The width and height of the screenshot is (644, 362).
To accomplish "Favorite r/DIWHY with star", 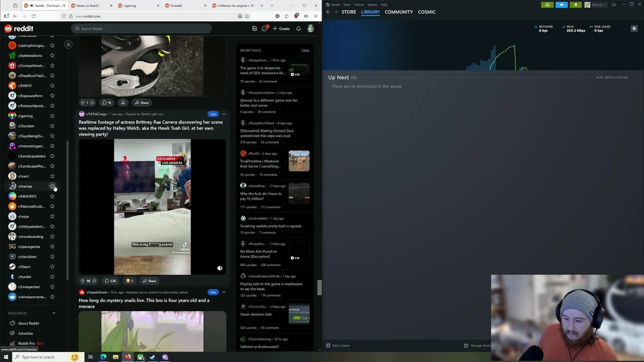I will coord(52,85).
